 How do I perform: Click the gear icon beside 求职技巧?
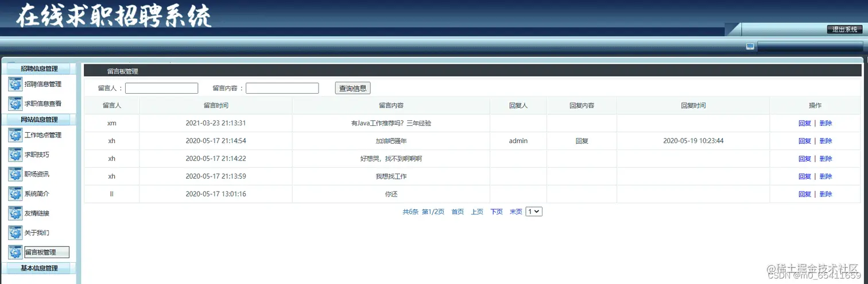tap(15, 155)
